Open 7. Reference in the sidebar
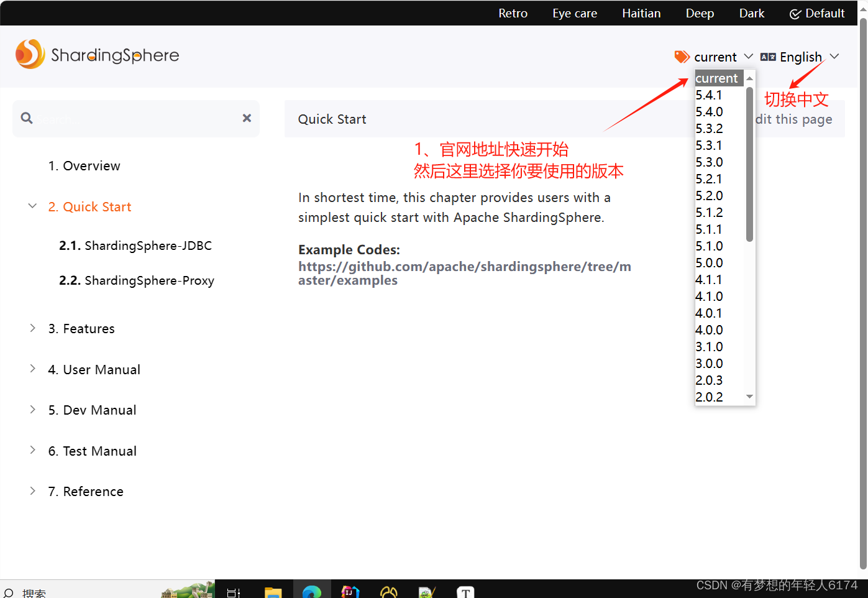This screenshot has height=598, width=868. [x=86, y=492]
